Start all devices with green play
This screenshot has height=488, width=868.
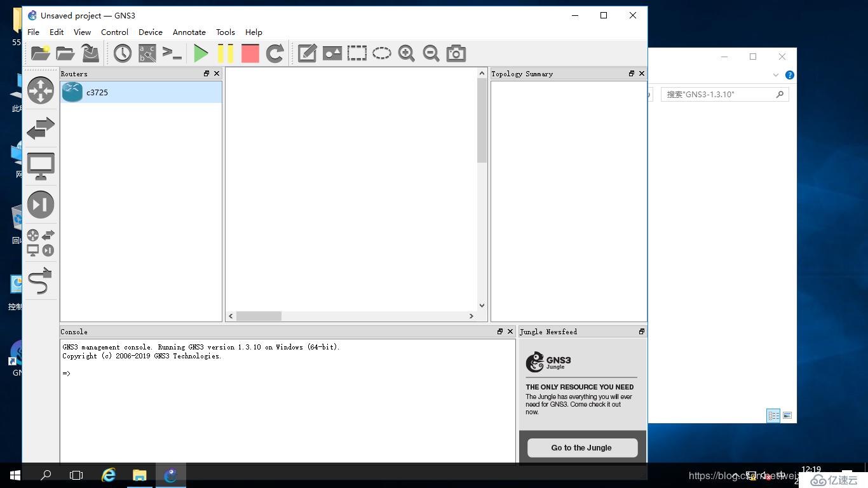click(201, 53)
